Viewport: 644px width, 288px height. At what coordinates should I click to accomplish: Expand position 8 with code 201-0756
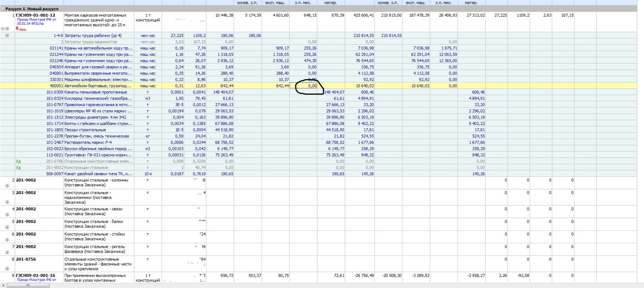click(x=7, y=268)
